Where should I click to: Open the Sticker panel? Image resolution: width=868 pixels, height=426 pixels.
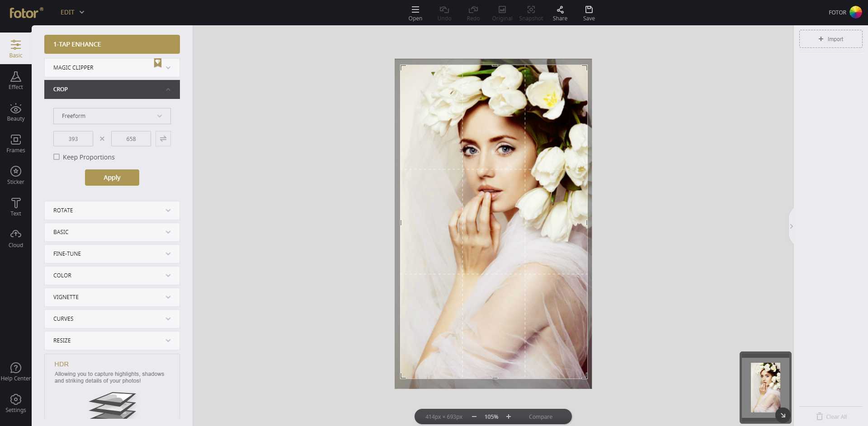(x=16, y=175)
